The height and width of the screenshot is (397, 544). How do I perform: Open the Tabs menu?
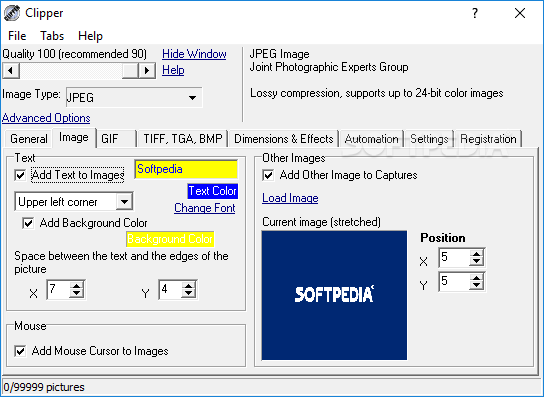52,36
